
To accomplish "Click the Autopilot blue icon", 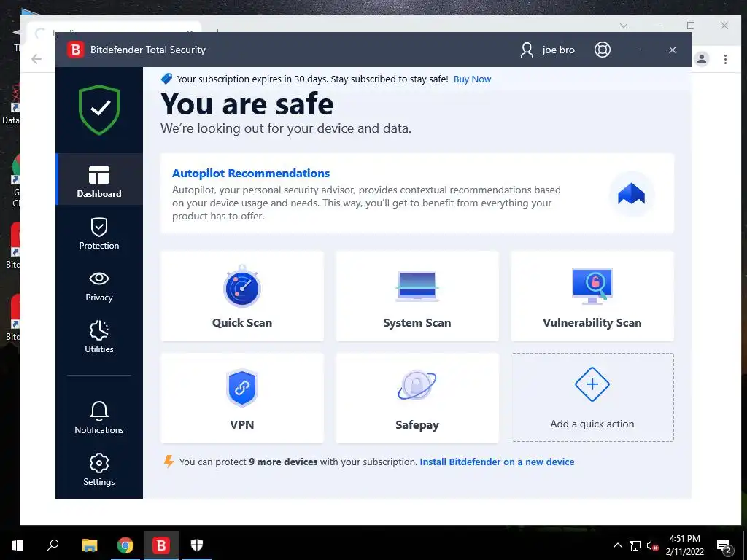I will (631, 194).
